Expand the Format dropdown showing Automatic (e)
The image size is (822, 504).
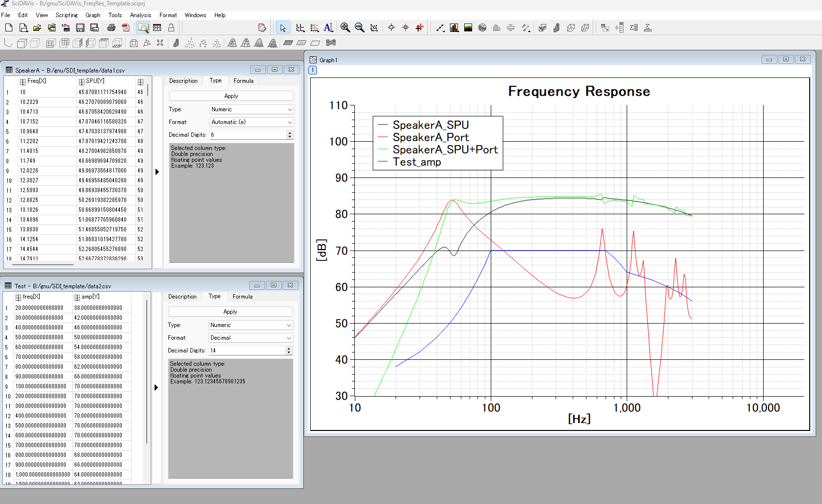(x=252, y=122)
